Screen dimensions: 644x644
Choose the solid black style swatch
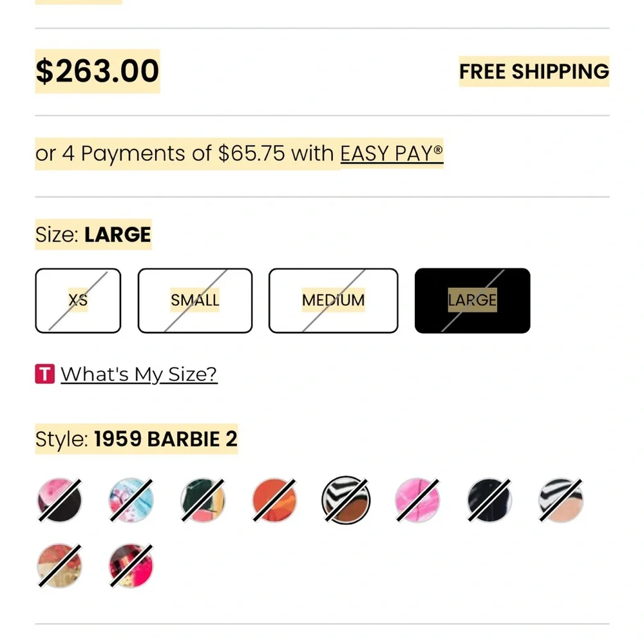point(489,500)
